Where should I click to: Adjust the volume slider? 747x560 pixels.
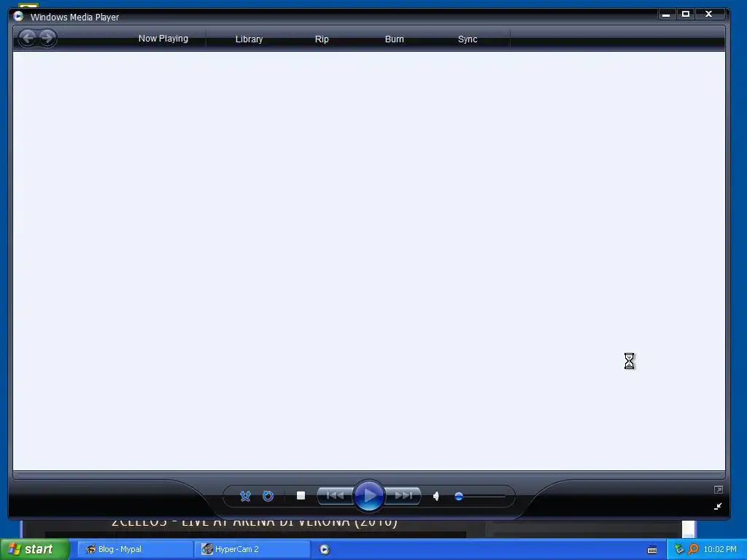(480, 496)
